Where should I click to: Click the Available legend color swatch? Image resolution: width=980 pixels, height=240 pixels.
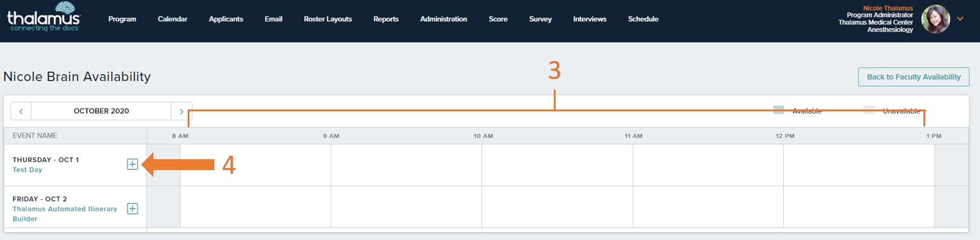tap(778, 110)
